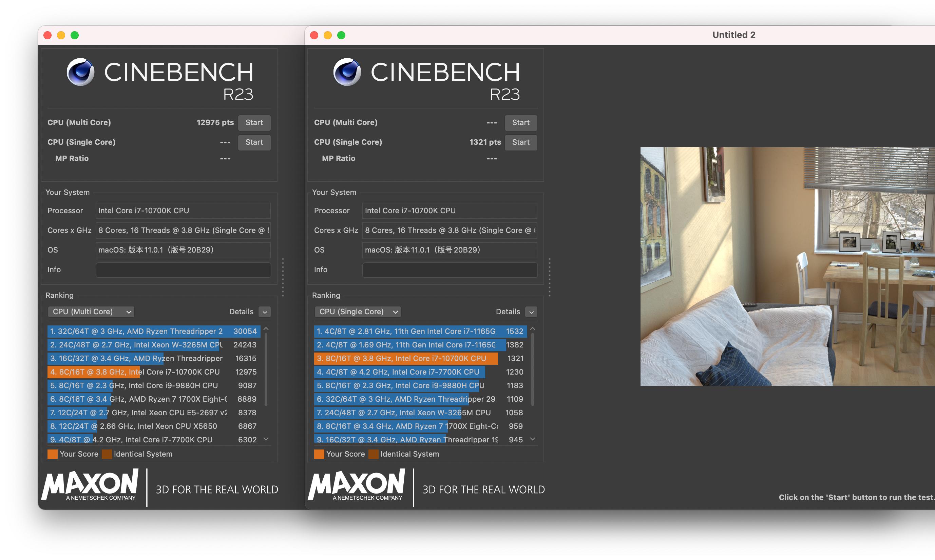This screenshot has height=560, width=935.
Task: Select the Ryzen Threadripper 30054 ranking entry
Action: 154,331
